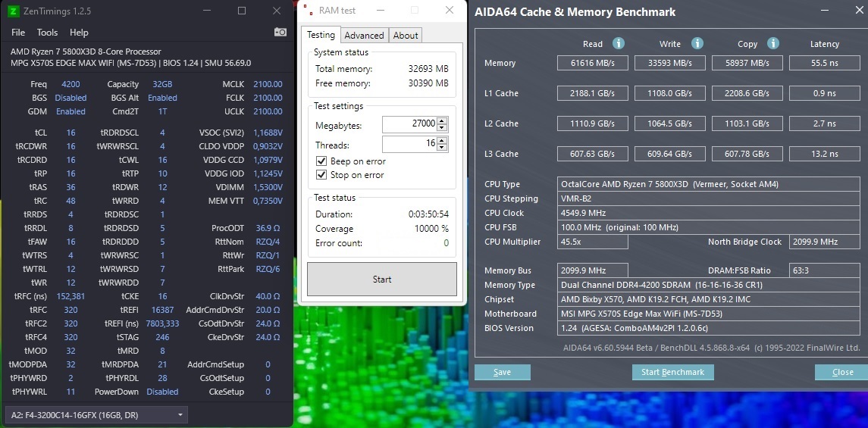The height and width of the screenshot is (428, 868).
Task: Switch to the Advanced tab
Action: coord(364,36)
